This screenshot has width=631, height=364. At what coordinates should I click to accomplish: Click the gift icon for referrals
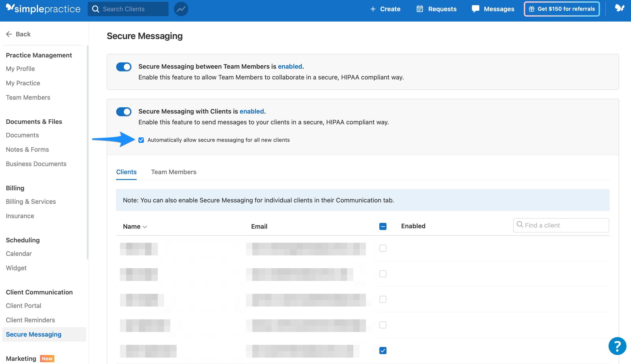[x=531, y=9]
